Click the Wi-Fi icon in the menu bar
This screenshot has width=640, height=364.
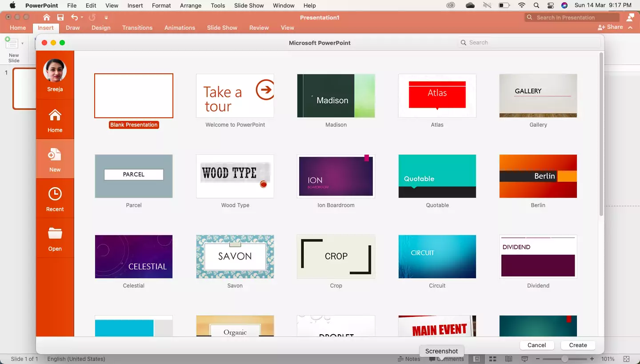point(522,5)
